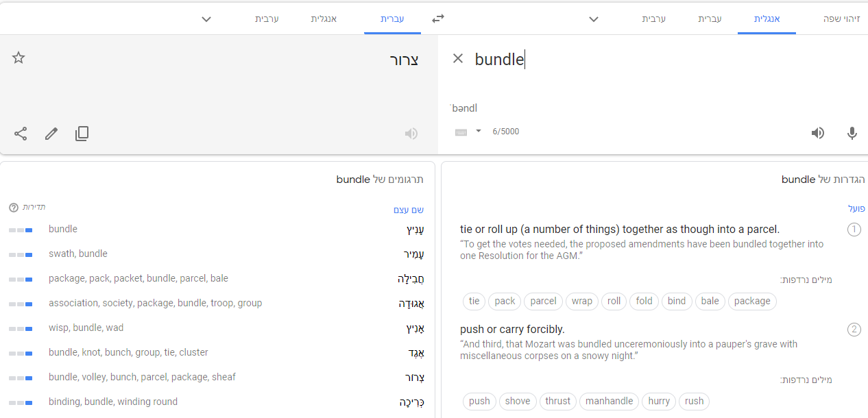The width and height of the screenshot is (868, 418).
Task: Click the synonym chip 'manhandle'
Action: 609,402
